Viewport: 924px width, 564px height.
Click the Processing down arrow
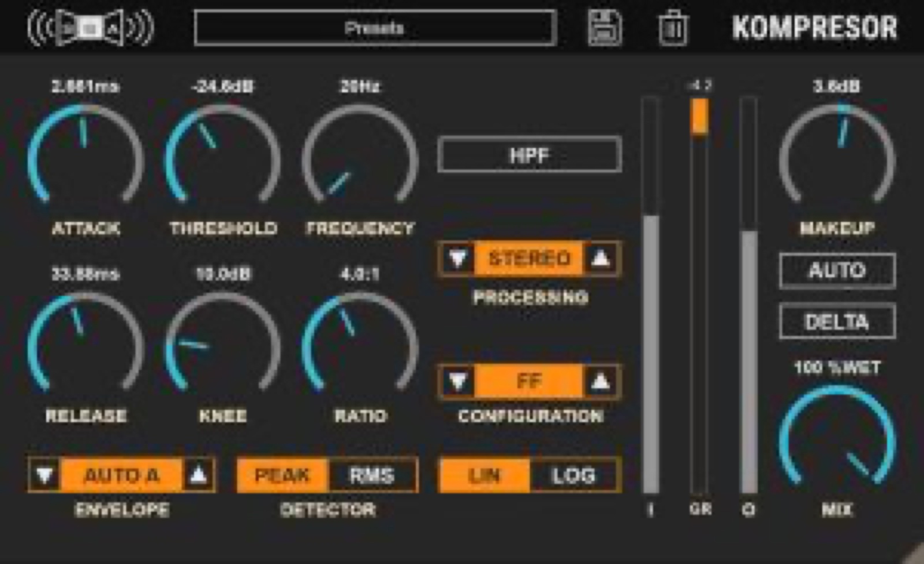click(x=458, y=258)
